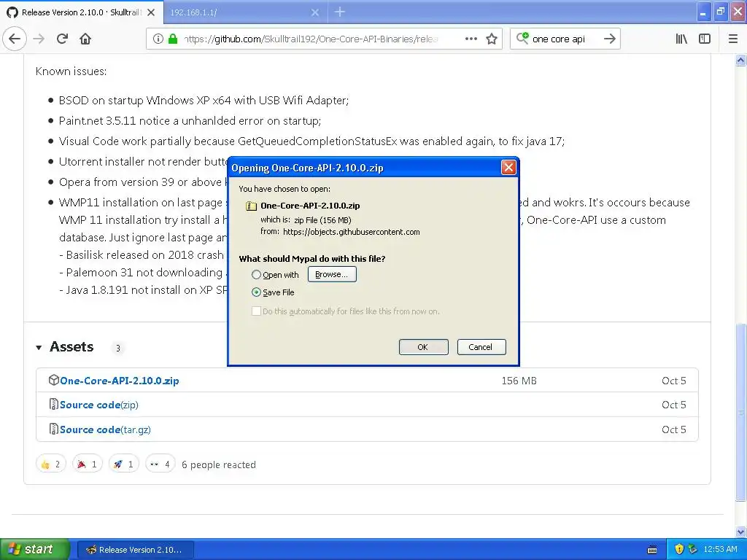Open the browser home page

click(x=85, y=39)
